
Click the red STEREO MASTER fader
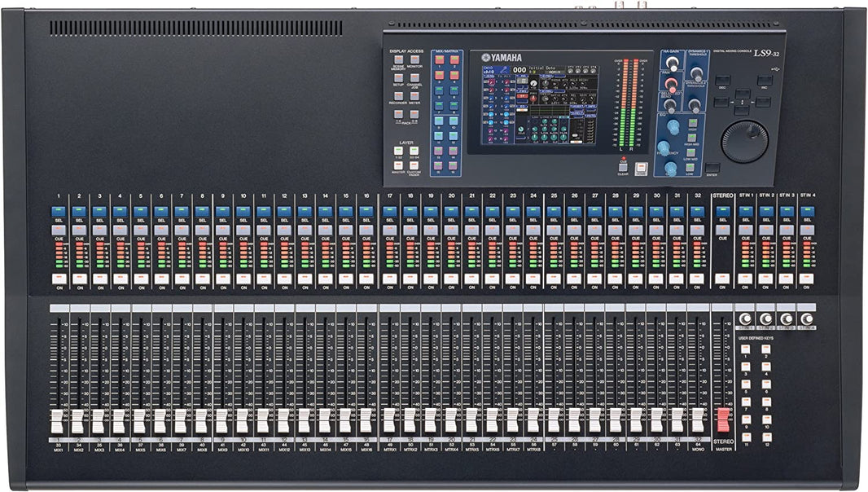pos(723,420)
